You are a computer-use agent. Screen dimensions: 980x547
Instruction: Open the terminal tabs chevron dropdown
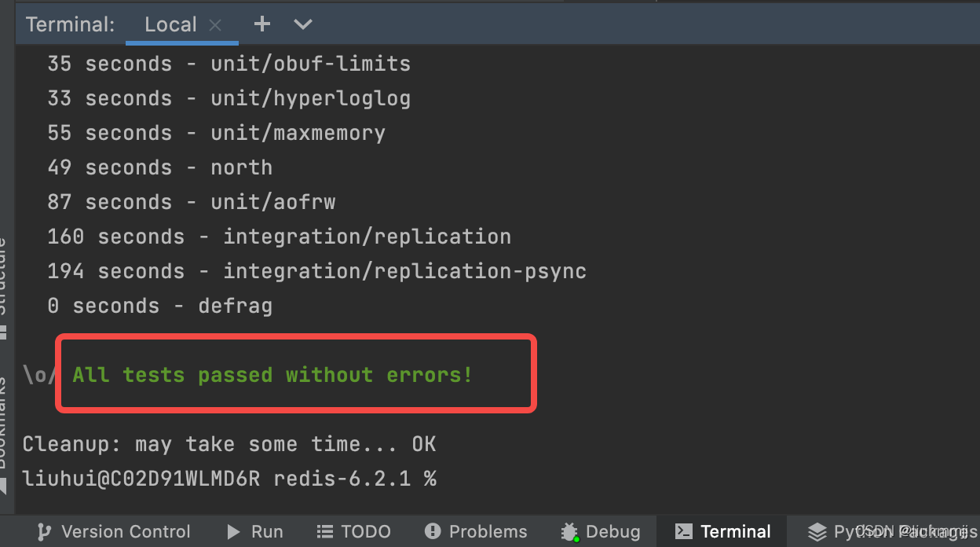[303, 24]
